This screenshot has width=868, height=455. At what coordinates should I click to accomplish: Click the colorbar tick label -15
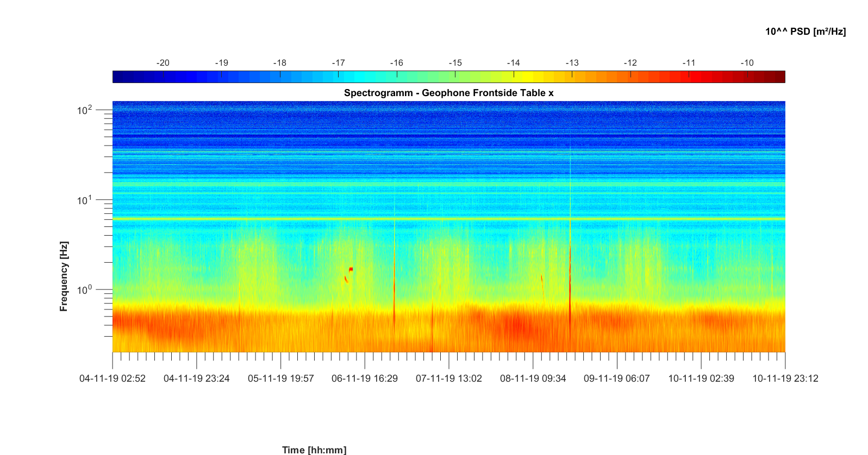click(x=455, y=63)
